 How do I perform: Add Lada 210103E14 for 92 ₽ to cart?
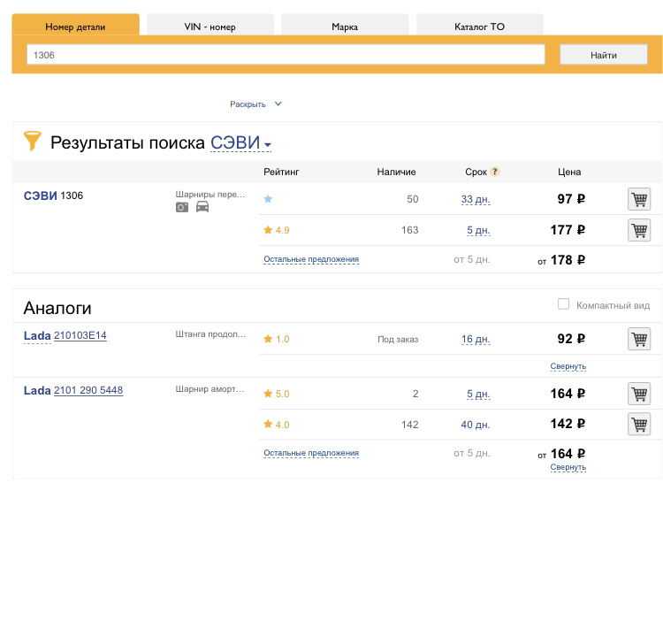638,339
